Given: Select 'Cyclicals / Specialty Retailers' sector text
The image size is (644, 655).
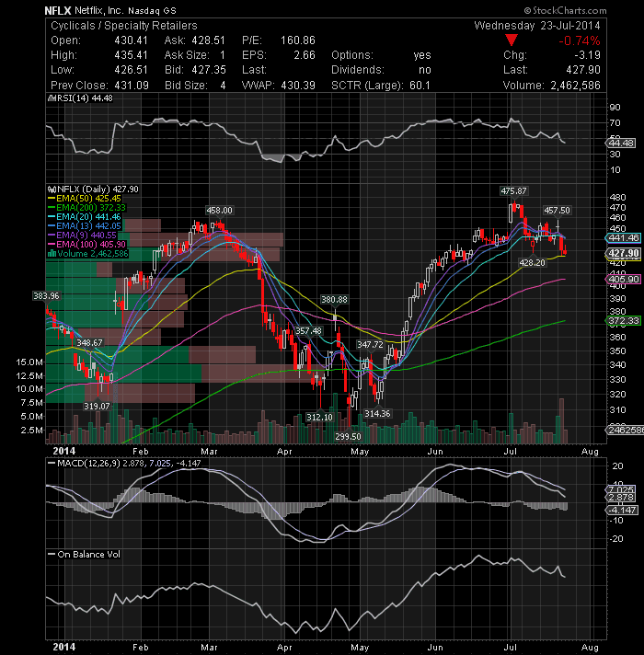Looking at the screenshot, I should pyautogui.click(x=123, y=26).
